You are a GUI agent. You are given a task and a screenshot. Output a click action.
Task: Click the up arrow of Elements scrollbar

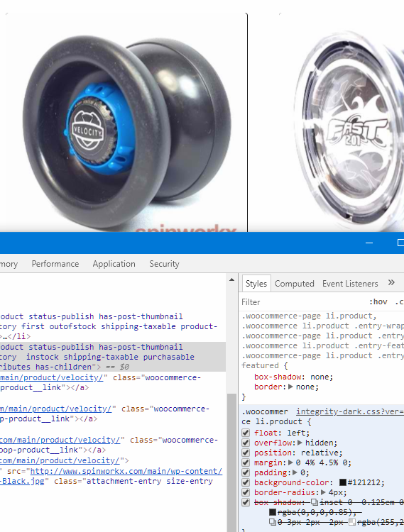pos(232,280)
